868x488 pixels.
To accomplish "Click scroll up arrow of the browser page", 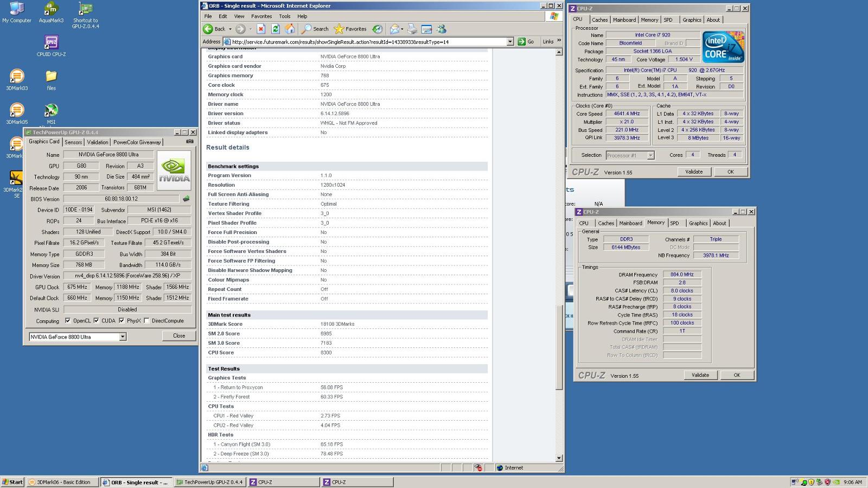I will (559, 52).
